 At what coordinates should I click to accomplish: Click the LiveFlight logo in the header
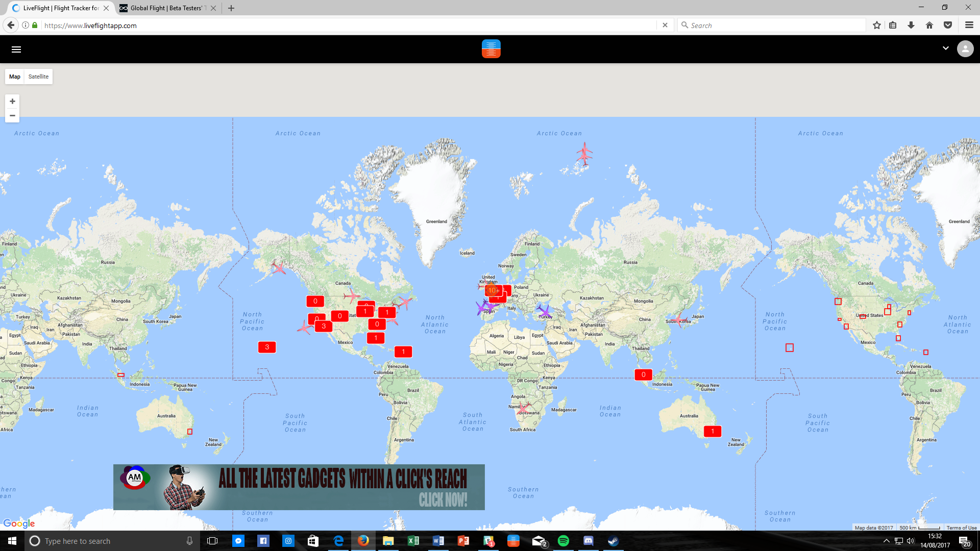491,49
